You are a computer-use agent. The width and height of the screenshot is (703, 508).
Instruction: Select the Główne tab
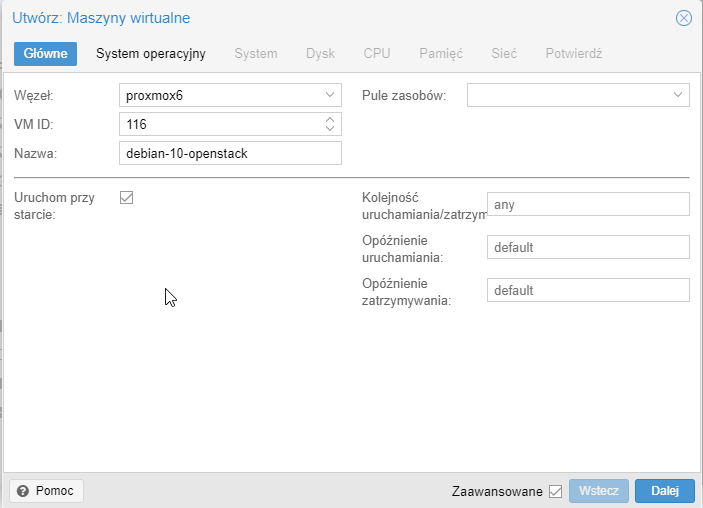[45, 54]
